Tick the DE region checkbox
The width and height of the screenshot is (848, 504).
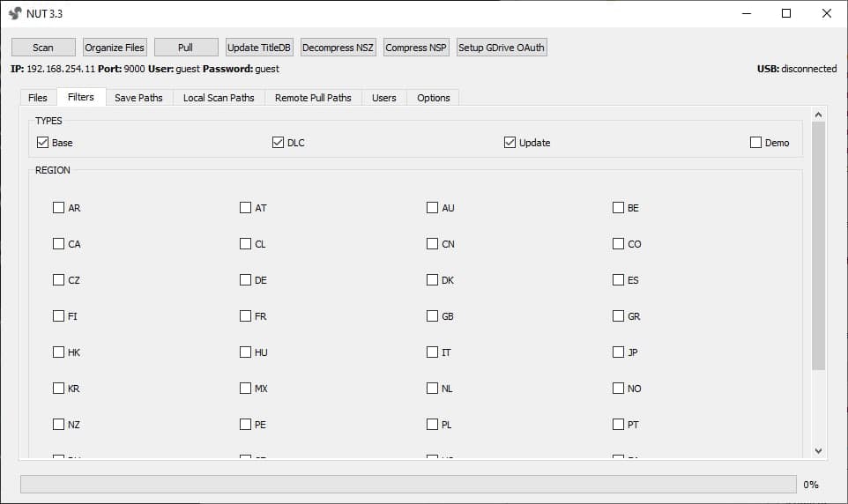point(245,279)
